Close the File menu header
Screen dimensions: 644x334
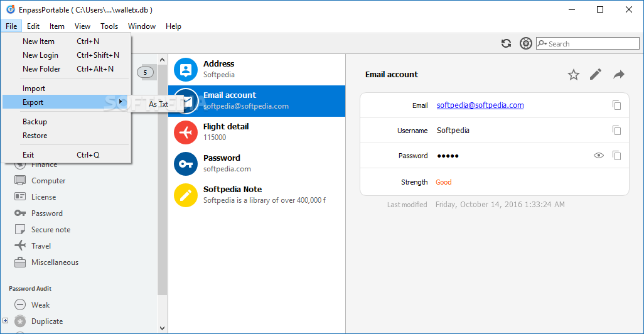tap(11, 26)
